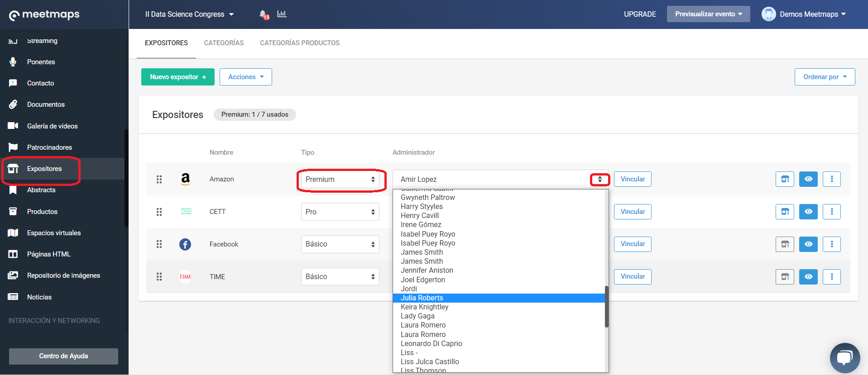This screenshot has height=375, width=868.
Task: Open more options for Amazon row
Action: 832,179
